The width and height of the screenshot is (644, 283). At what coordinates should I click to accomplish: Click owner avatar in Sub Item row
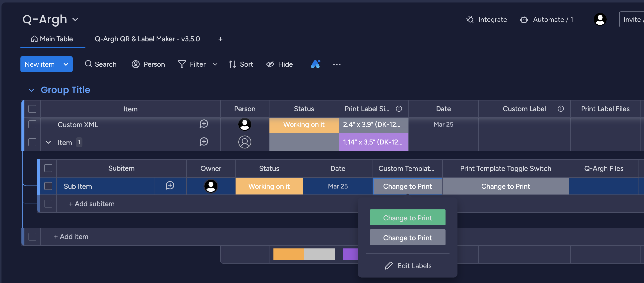coord(211,186)
